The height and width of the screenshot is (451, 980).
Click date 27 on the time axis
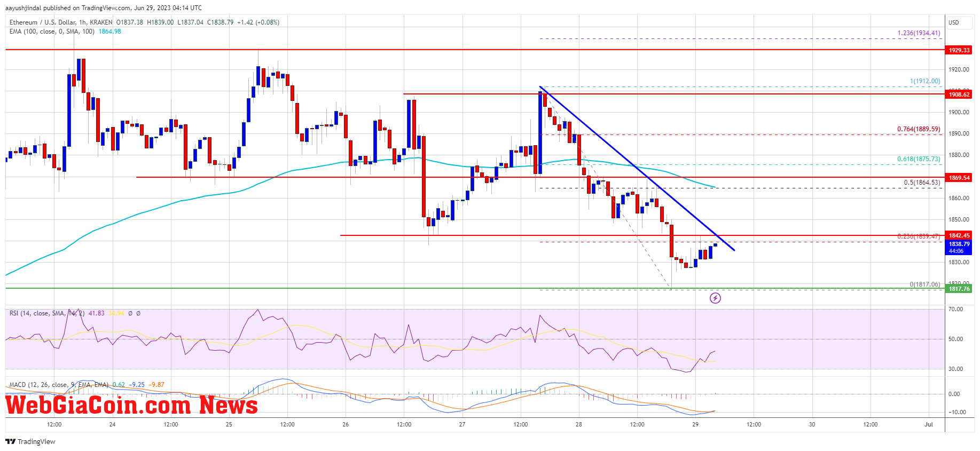(x=462, y=424)
